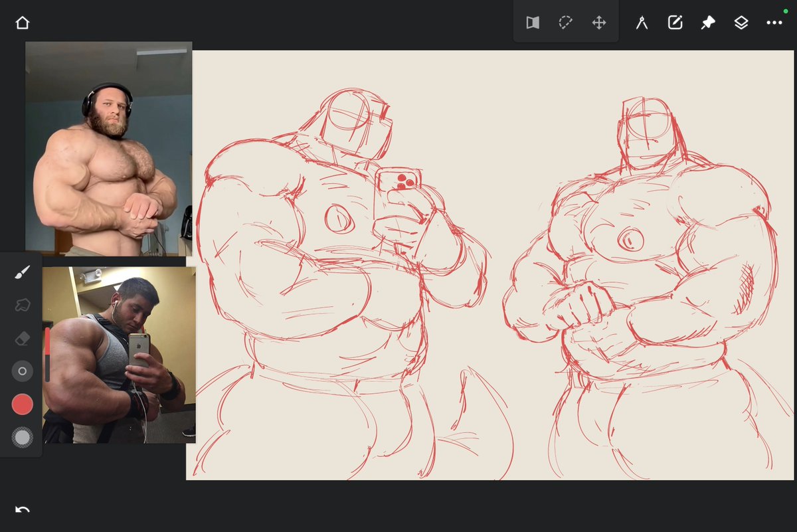Switch to the eraser tool
This screenshot has height=532, width=797.
[x=22, y=339]
